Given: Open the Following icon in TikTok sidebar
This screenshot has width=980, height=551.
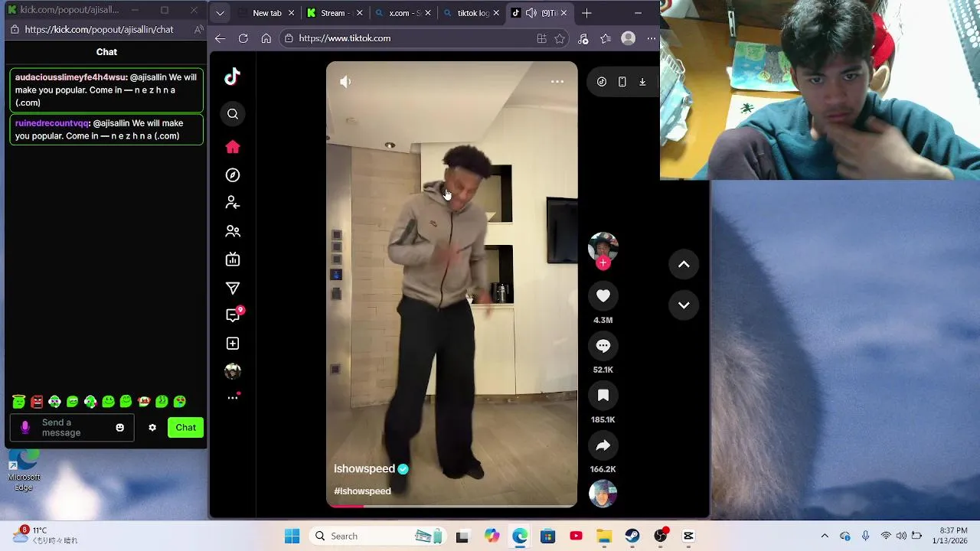Looking at the screenshot, I should [x=233, y=203].
